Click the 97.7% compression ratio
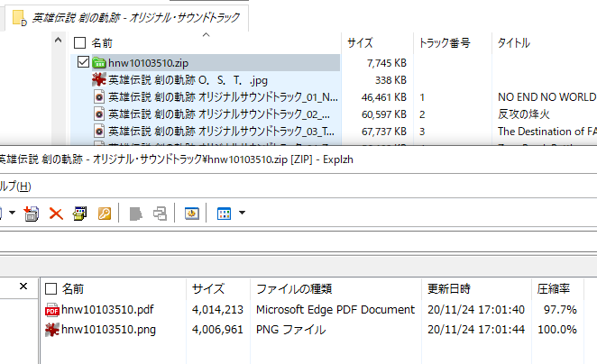 pos(560,310)
